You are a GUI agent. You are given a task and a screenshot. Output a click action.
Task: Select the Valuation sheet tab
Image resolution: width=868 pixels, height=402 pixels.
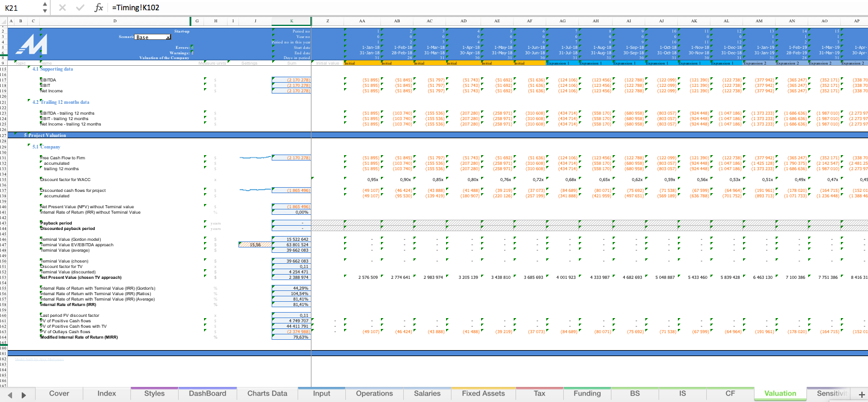point(780,394)
